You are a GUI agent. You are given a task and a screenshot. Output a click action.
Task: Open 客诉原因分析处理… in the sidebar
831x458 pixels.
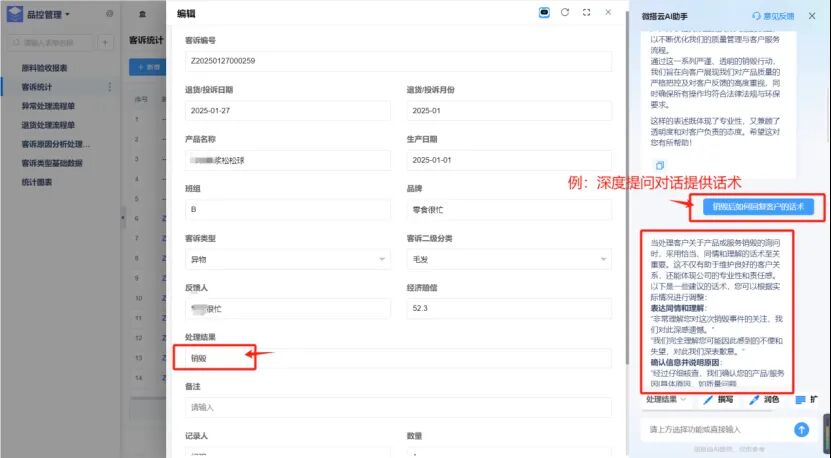pos(56,144)
